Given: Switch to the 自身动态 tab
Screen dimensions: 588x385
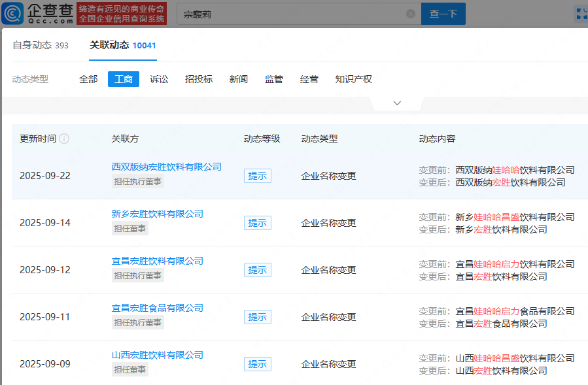Looking at the screenshot, I should coord(41,45).
